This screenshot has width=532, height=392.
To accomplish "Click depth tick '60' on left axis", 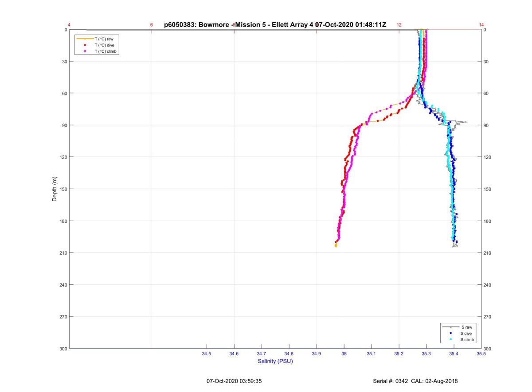I will (x=64, y=93).
